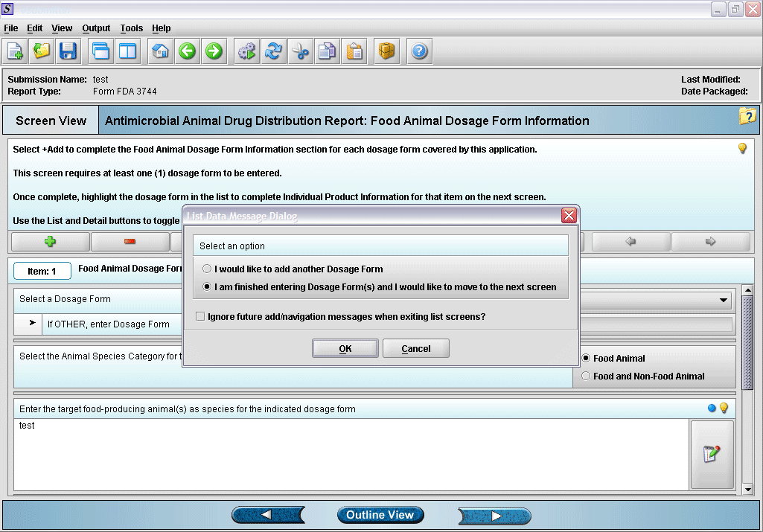
Task: Go to the home screen icon
Action: [x=160, y=51]
